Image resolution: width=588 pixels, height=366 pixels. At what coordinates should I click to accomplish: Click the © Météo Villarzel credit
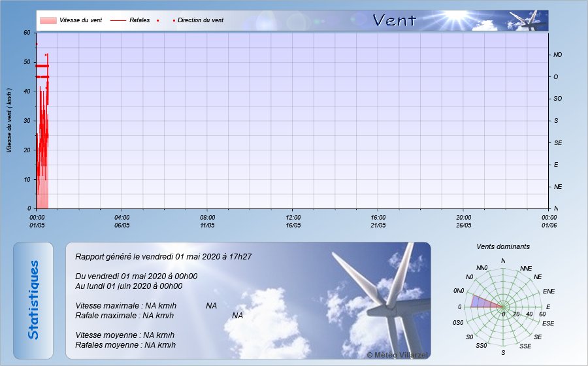click(399, 354)
